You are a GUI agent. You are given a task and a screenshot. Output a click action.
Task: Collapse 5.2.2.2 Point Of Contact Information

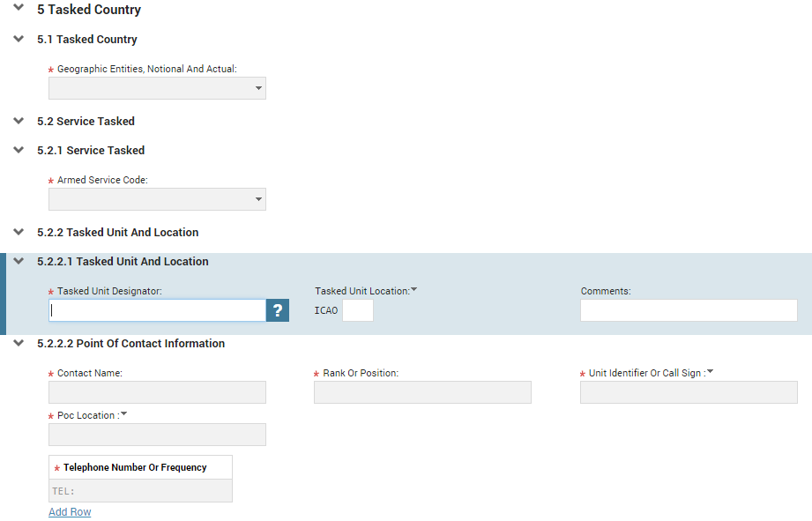coord(19,343)
